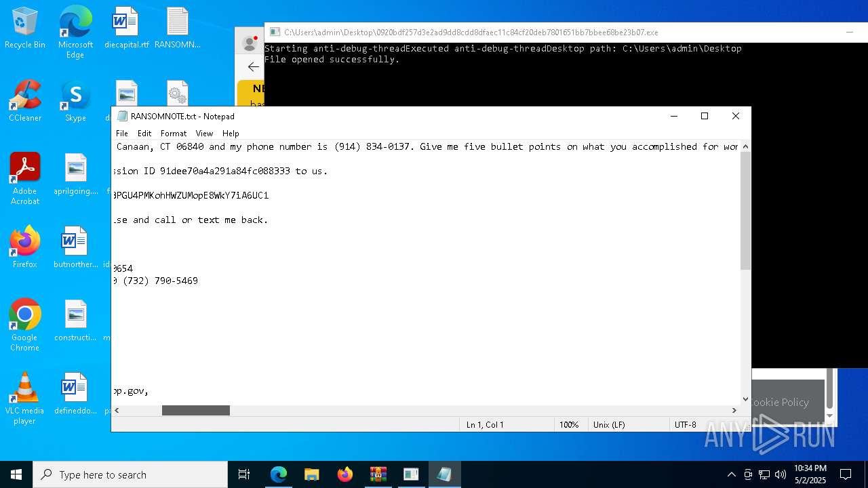Open File Explorer from the taskbar
The height and width of the screenshot is (488, 868).
point(311,474)
